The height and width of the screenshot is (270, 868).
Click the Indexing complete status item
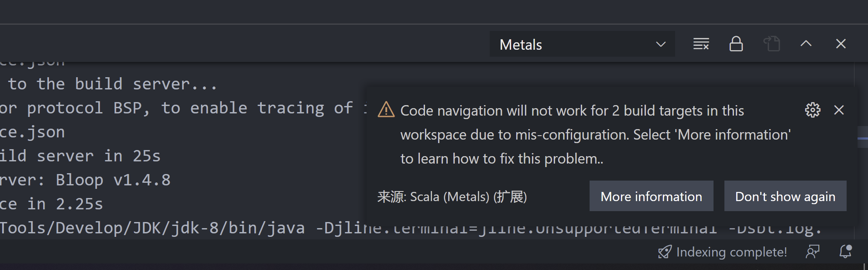click(x=731, y=252)
